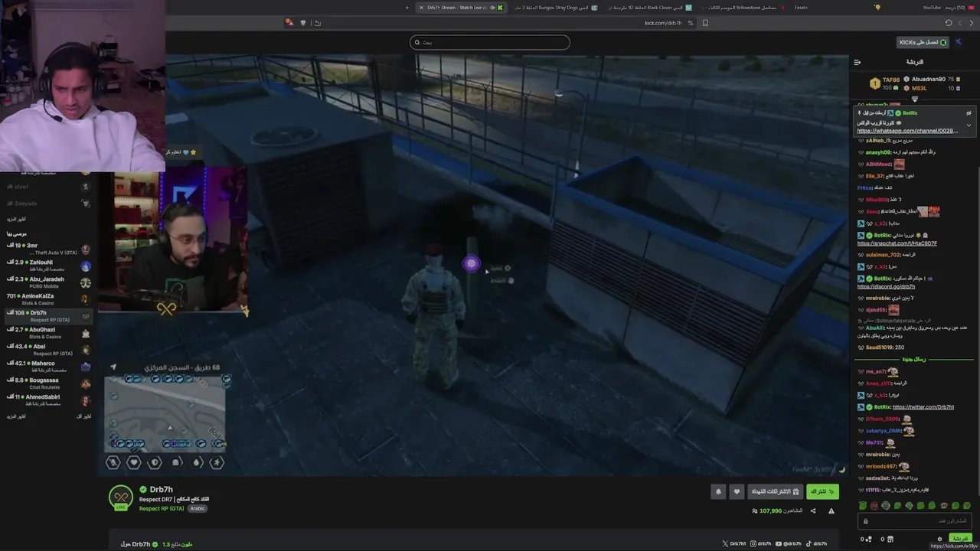Go forward with browser forward arrow

pyautogui.click(x=960, y=23)
